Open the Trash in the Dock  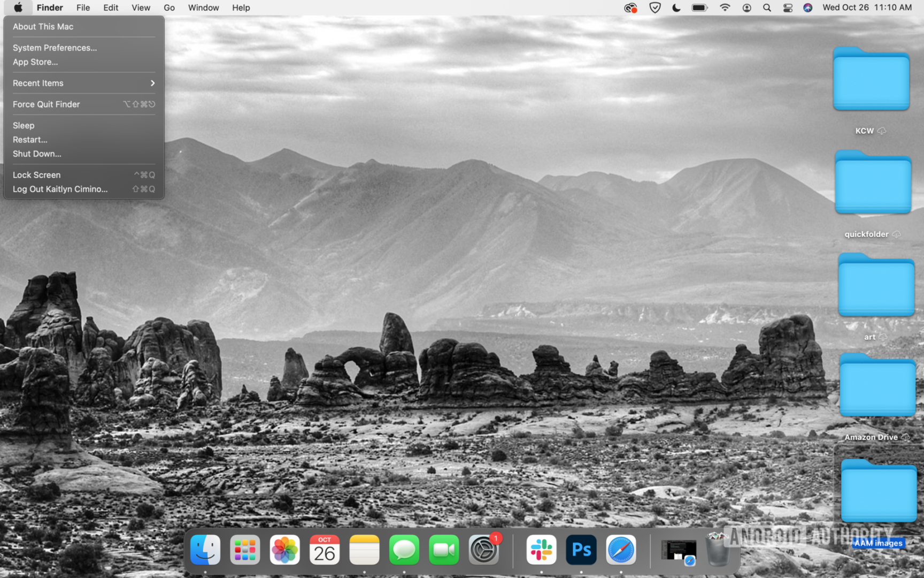(x=718, y=550)
